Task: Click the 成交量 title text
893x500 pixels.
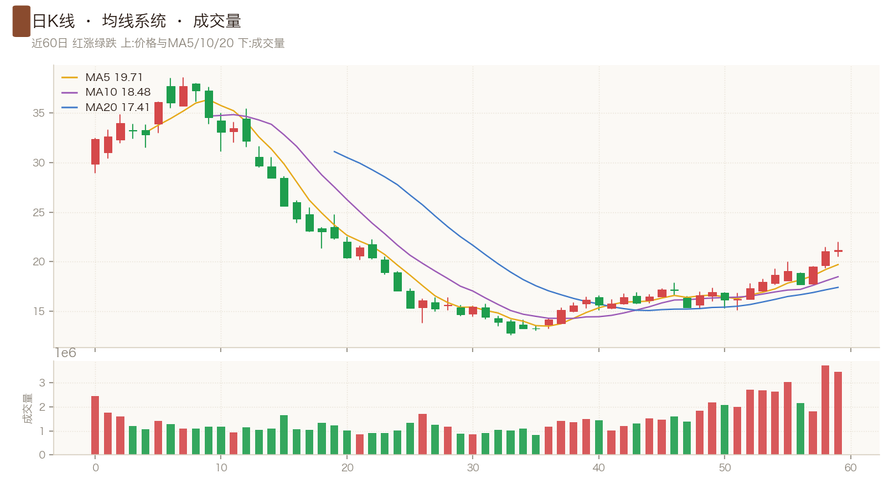Action: point(217,21)
